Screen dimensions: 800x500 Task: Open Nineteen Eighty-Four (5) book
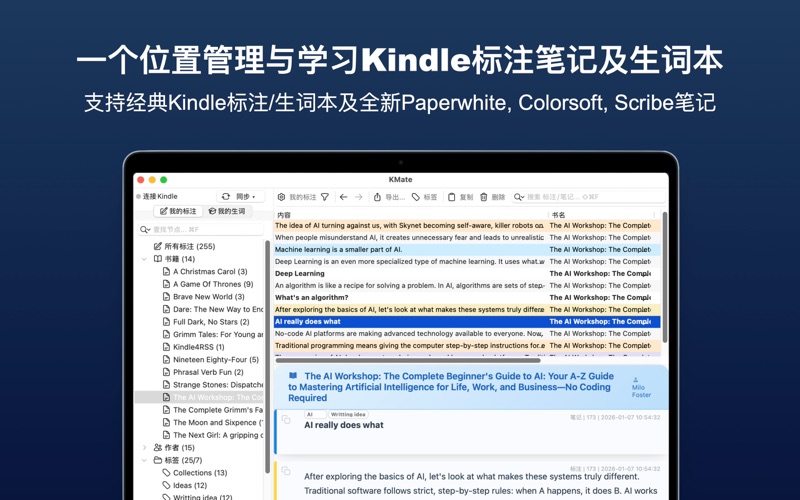[210, 359]
